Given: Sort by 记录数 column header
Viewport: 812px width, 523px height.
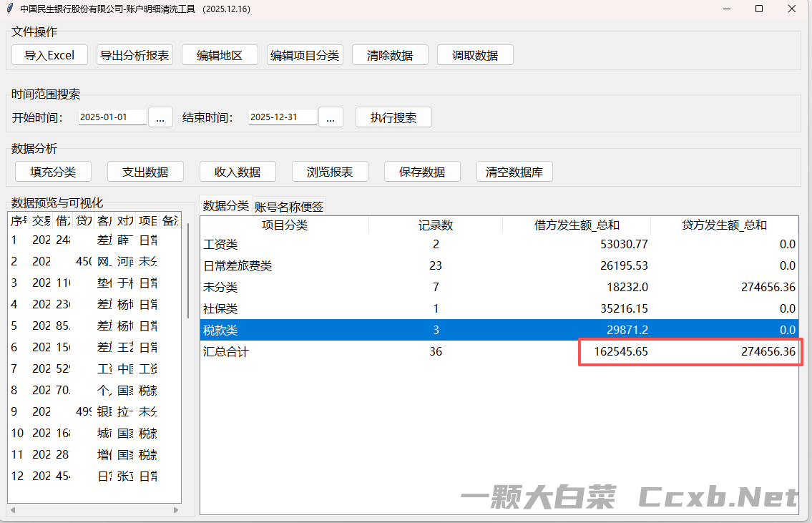Looking at the screenshot, I should 436,225.
